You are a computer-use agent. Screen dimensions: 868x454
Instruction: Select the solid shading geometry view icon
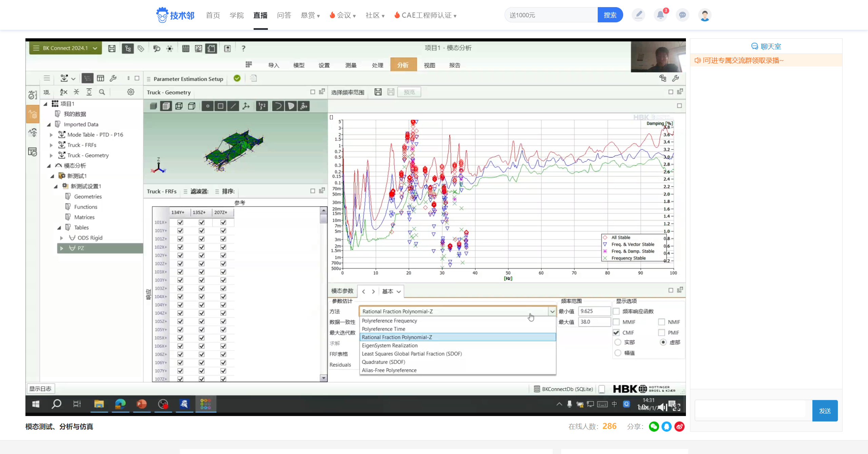(x=153, y=106)
